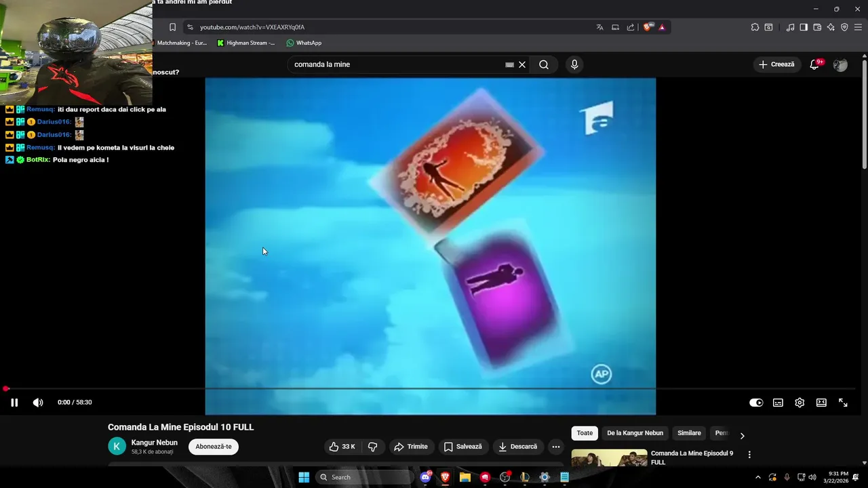Click the Salvează button

point(462,447)
